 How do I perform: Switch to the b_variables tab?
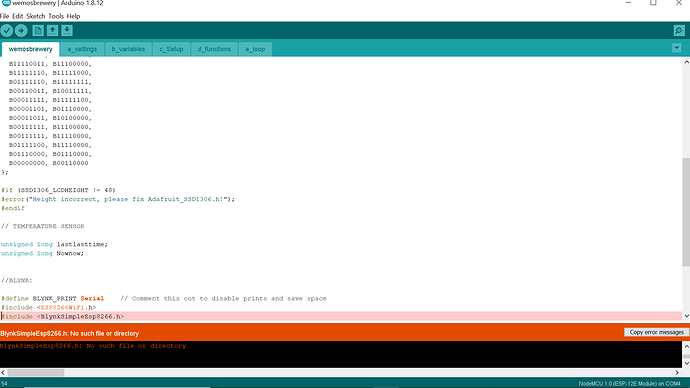128,49
